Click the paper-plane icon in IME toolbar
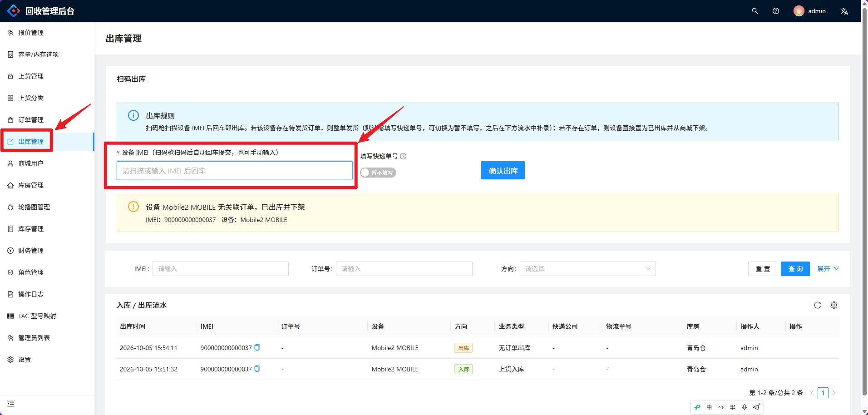The height and width of the screenshot is (415, 868). (x=756, y=407)
